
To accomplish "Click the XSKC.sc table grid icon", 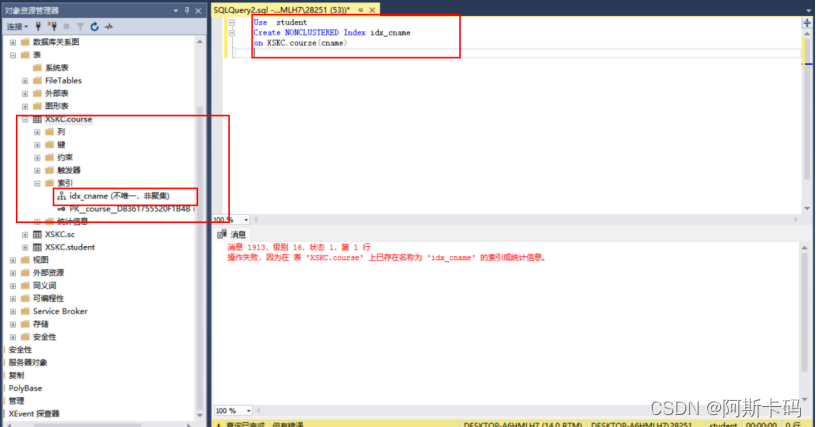I will pos(37,235).
